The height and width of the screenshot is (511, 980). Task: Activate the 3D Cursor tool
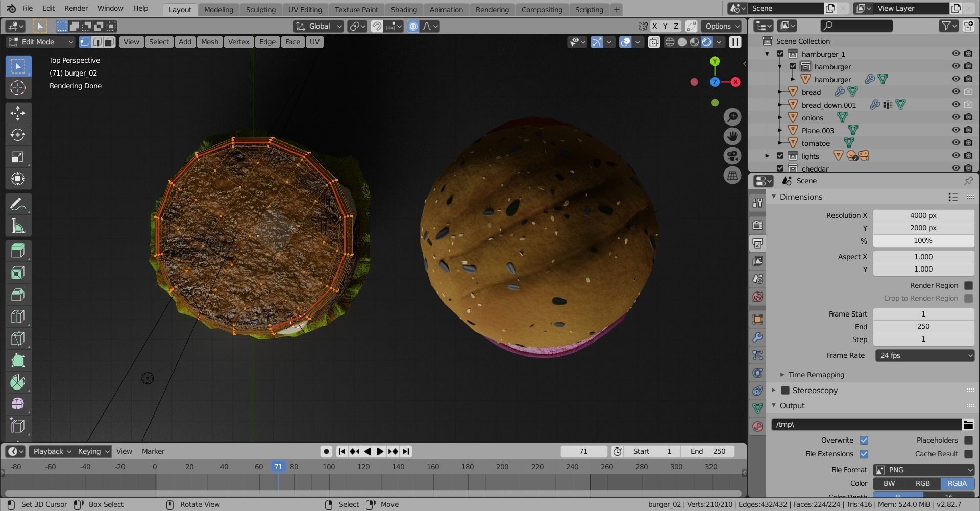tap(18, 88)
